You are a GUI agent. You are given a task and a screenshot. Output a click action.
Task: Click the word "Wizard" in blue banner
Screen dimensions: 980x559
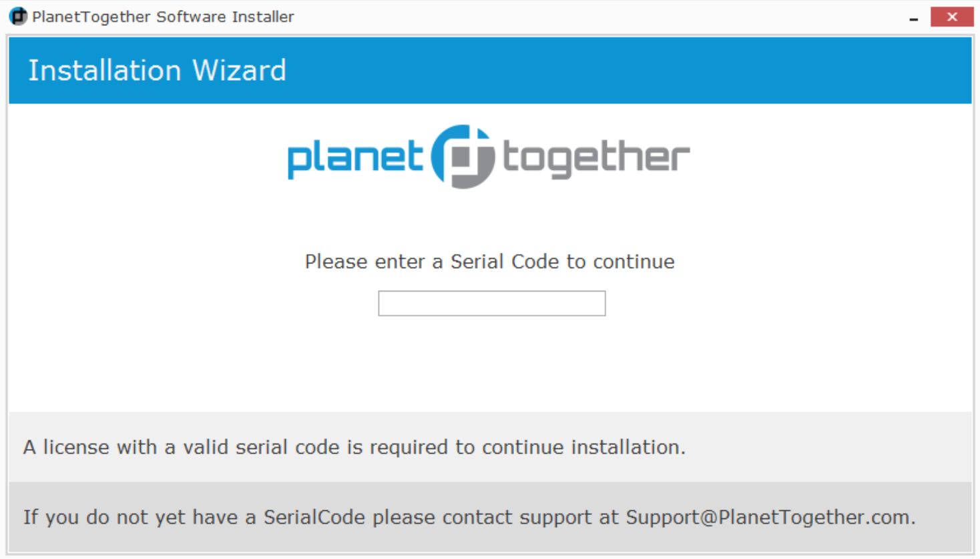pyautogui.click(x=239, y=71)
